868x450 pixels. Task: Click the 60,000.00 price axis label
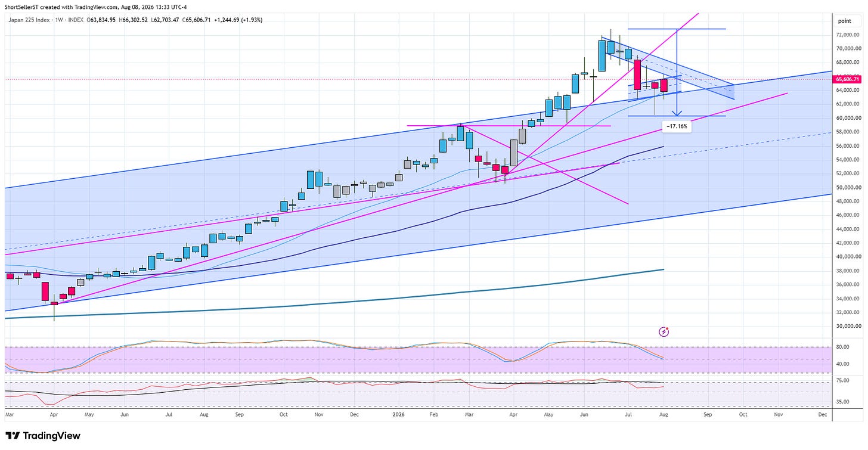pyautogui.click(x=847, y=118)
